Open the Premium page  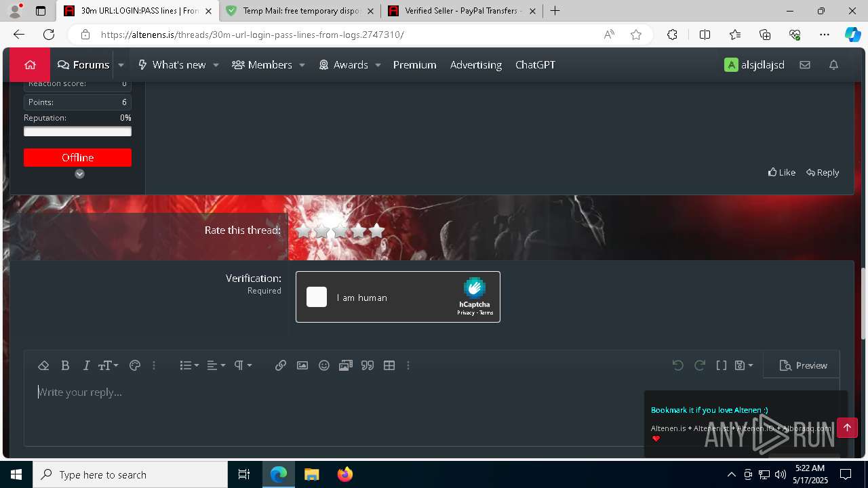(x=414, y=65)
